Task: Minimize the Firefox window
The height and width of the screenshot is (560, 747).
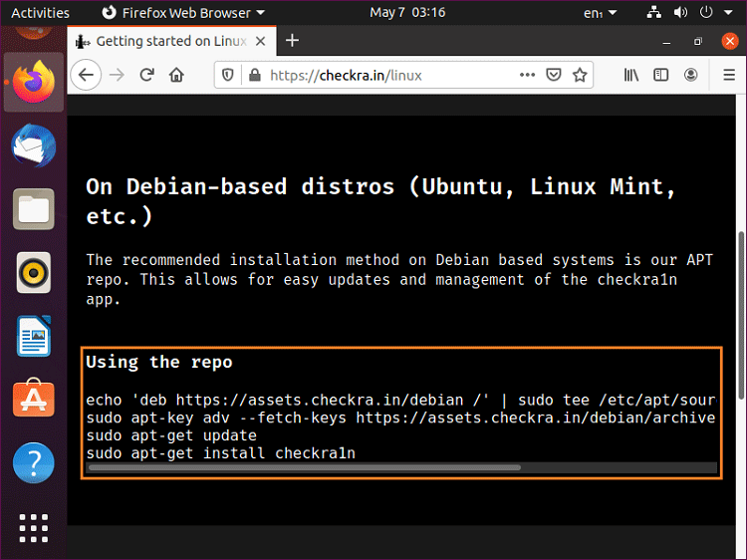Action: coord(666,42)
